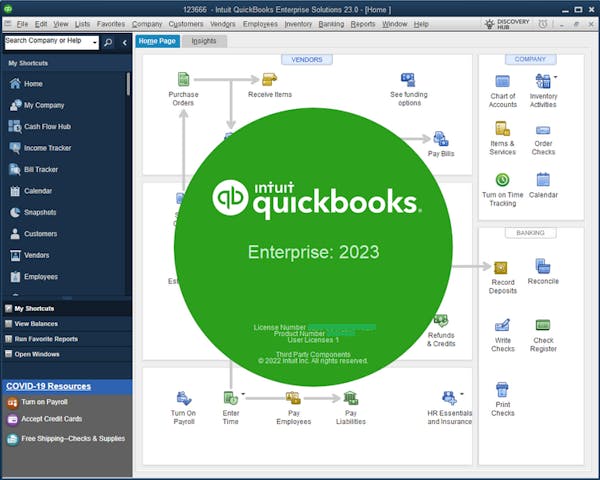Open the Reports menu
600x480 pixels.
click(x=363, y=23)
